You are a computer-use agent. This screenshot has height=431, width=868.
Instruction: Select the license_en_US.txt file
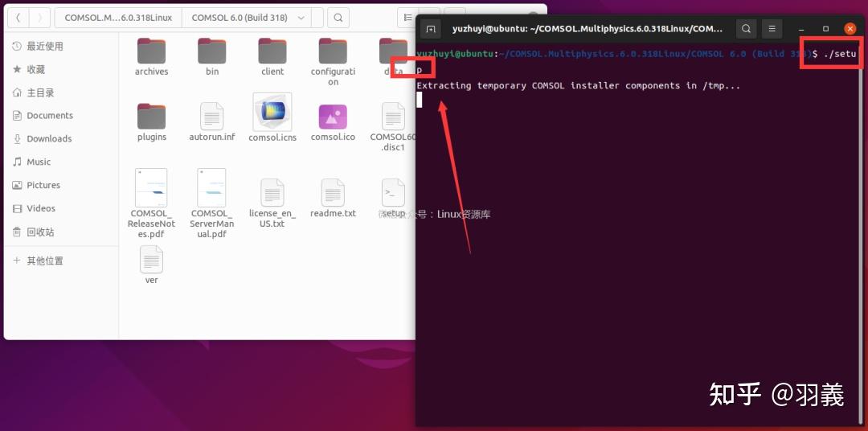pos(272,192)
